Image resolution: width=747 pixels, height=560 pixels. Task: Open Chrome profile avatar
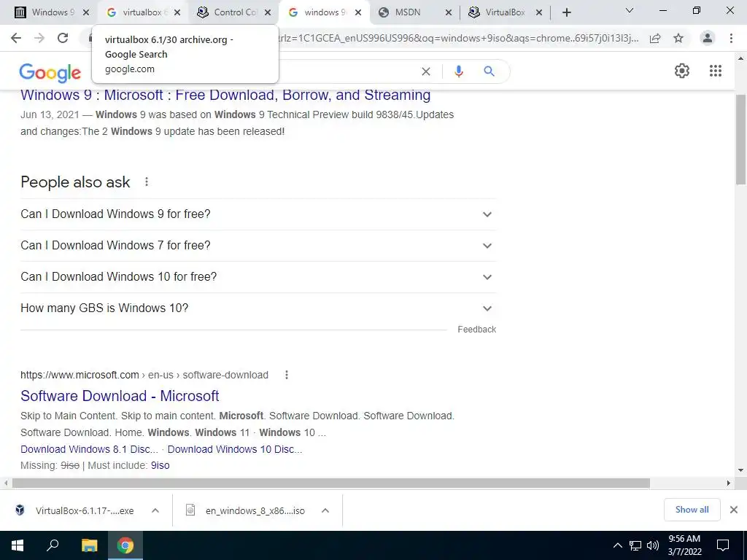click(708, 38)
